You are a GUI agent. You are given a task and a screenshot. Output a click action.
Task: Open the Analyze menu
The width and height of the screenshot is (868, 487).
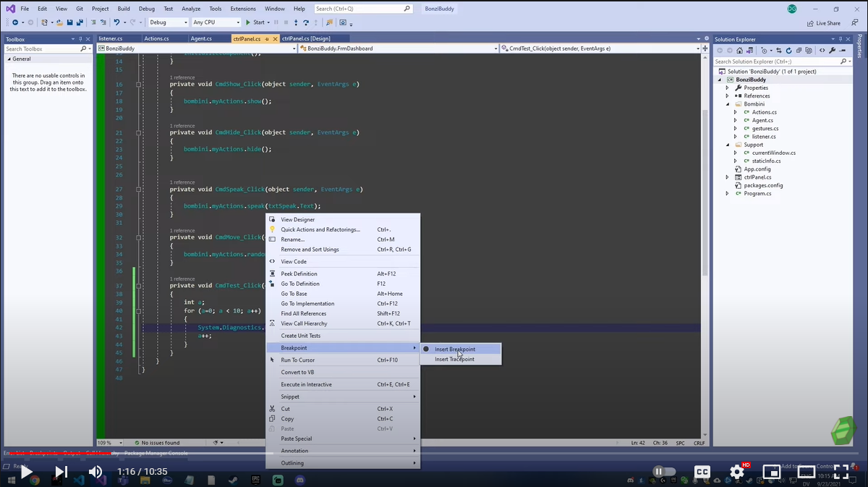click(191, 9)
